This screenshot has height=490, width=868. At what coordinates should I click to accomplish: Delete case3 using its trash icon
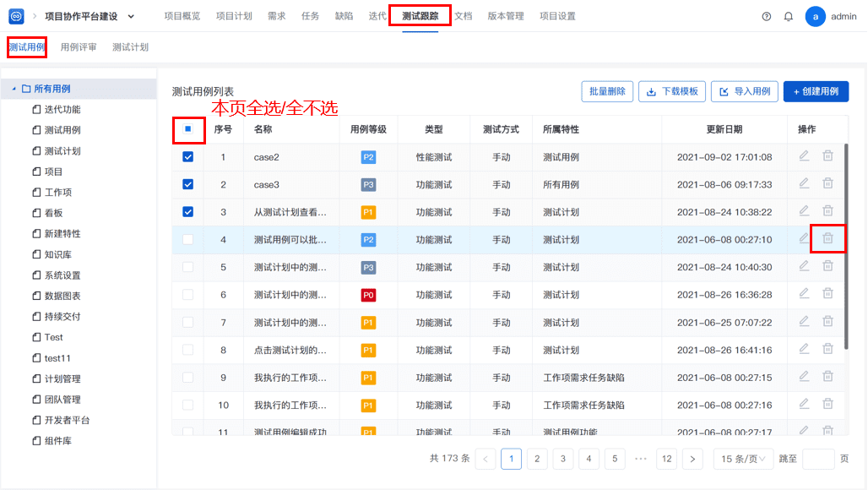coord(827,183)
